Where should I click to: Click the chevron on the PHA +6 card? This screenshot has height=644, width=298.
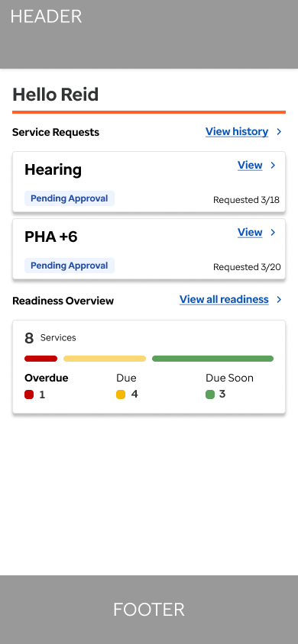click(273, 233)
